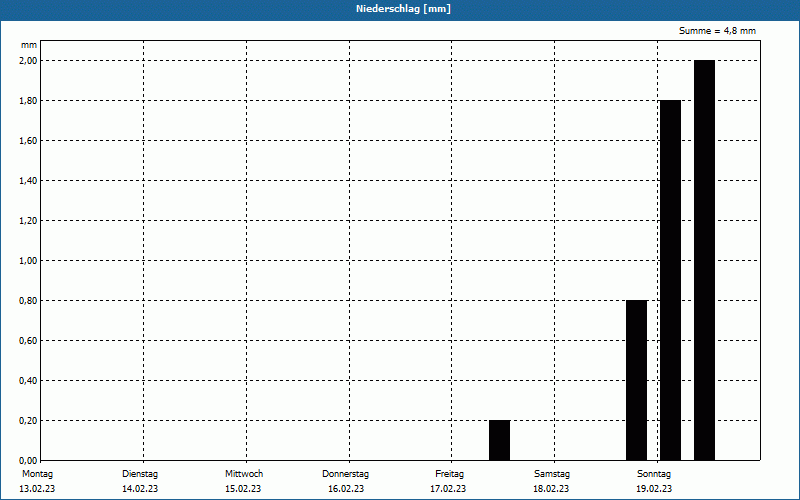
Task: Click the 0,20 mm bar on Freitag
Action: (499, 440)
